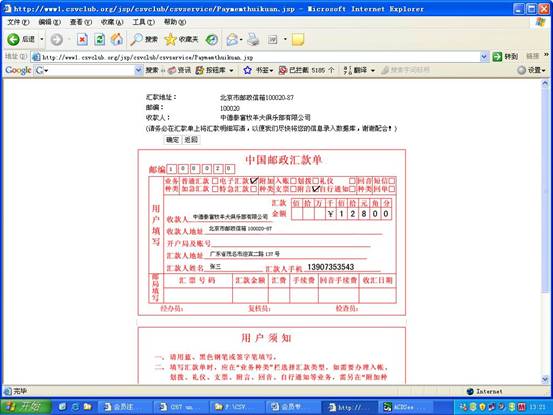The height and width of the screenshot is (415, 553).
Task: Open the Search magnifier in the toolbar
Action: click(x=136, y=39)
